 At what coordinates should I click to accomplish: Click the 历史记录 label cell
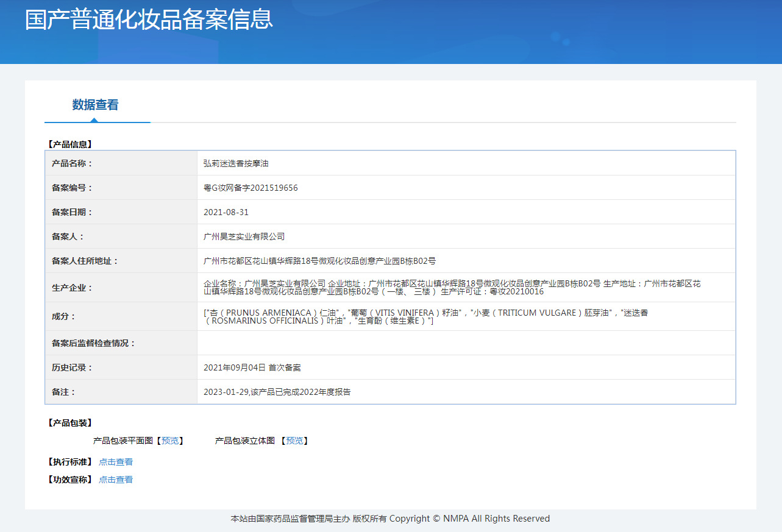121,367
